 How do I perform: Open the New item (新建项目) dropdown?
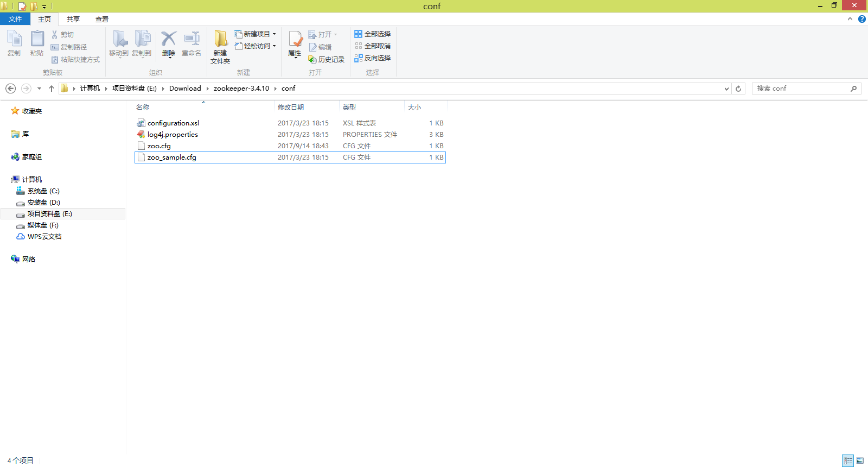(x=255, y=34)
